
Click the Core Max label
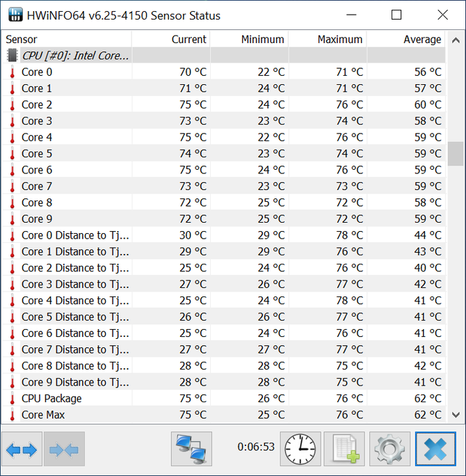pyautogui.click(x=43, y=415)
